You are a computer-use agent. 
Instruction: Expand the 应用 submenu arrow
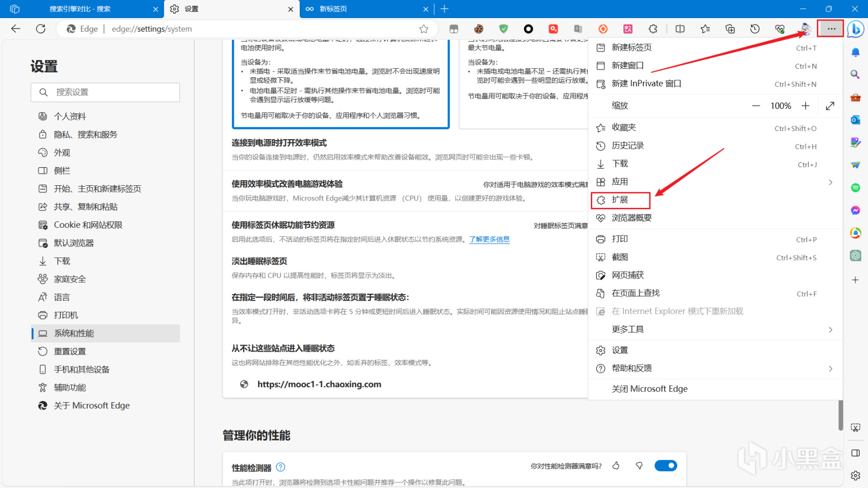click(x=830, y=182)
